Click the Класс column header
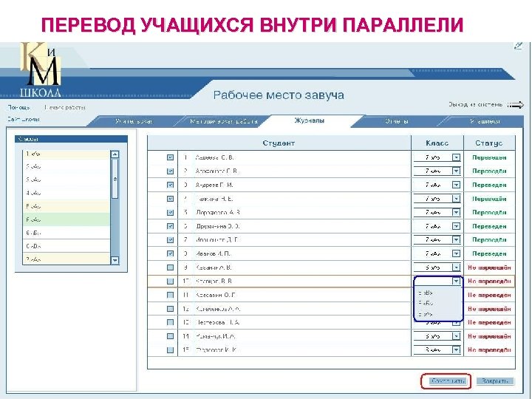 (x=437, y=143)
